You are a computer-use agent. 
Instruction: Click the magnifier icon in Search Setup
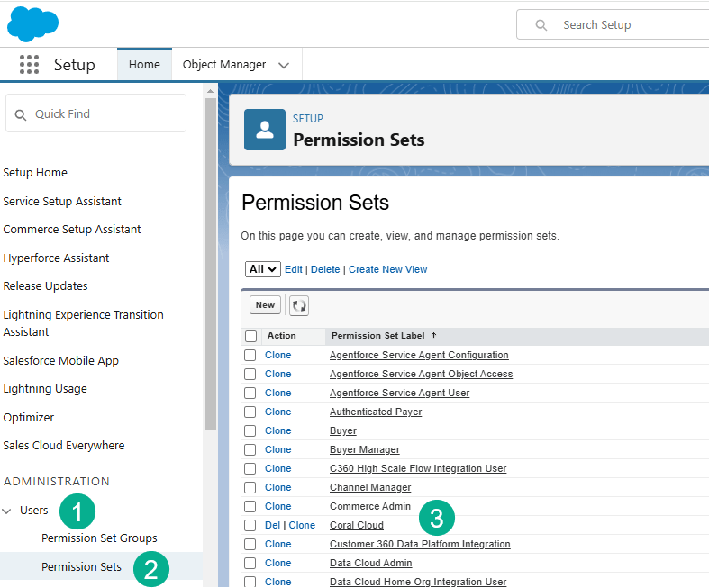pyautogui.click(x=541, y=25)
